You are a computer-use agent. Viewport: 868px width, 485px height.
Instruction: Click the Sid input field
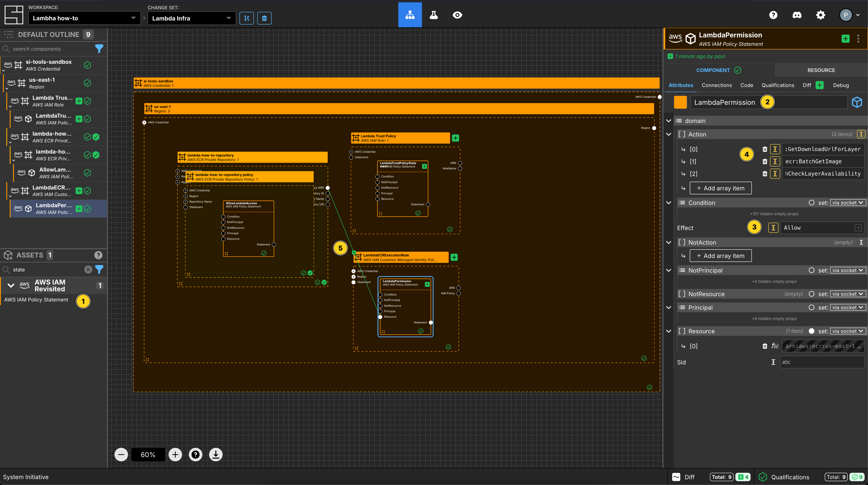point(822,362)
